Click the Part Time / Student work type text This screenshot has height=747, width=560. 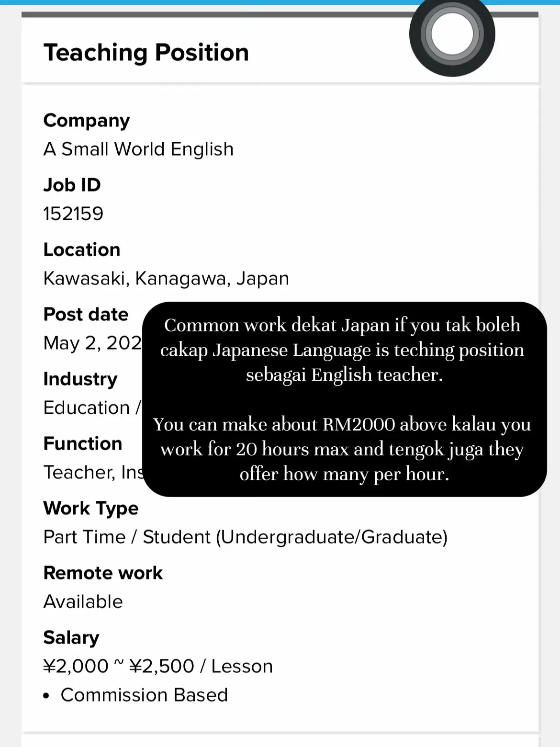tap(245, 537)
